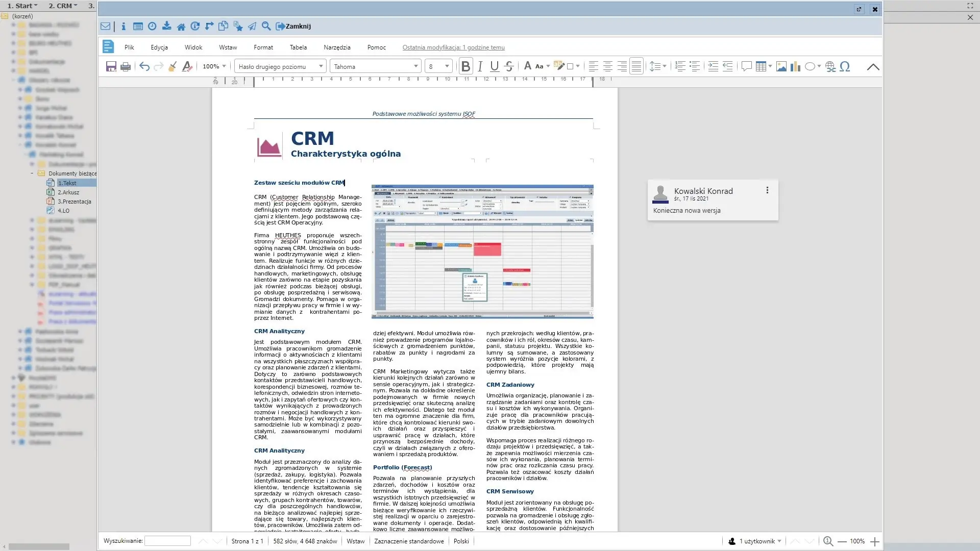Insert chart using bar chart icon
This screenshot has width=980, height=551.
(795, 66)
